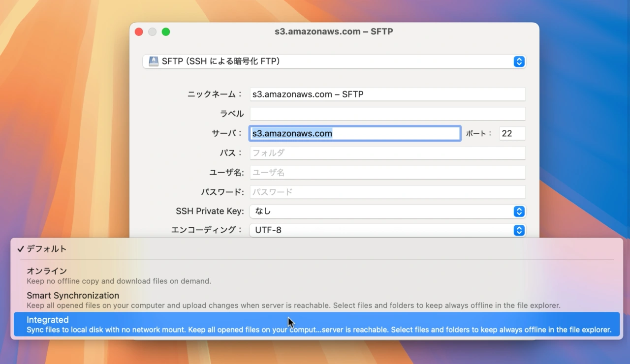630x364 pixels.
Task: Focus the パス field with フォルダ placeholder
Action: (387, 153)
